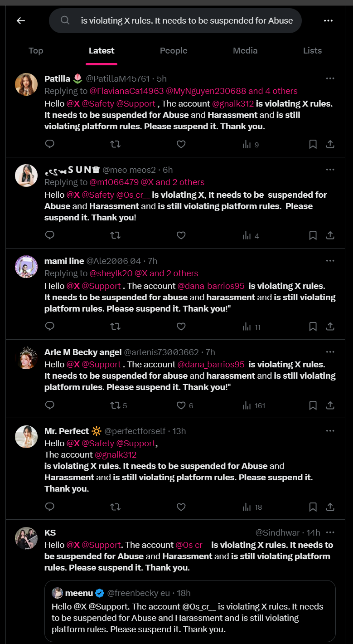Reply to Patilla's post
The image size is (353, 644).
tap(50, 144)
